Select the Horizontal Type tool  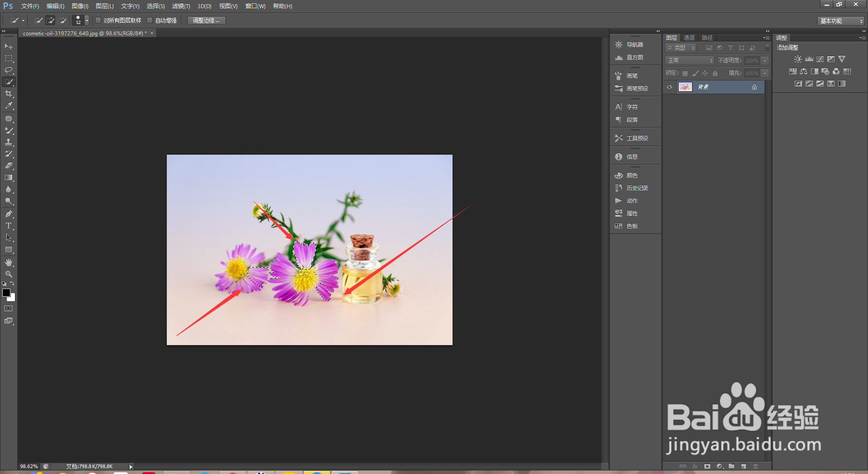(x=9, y=226)
